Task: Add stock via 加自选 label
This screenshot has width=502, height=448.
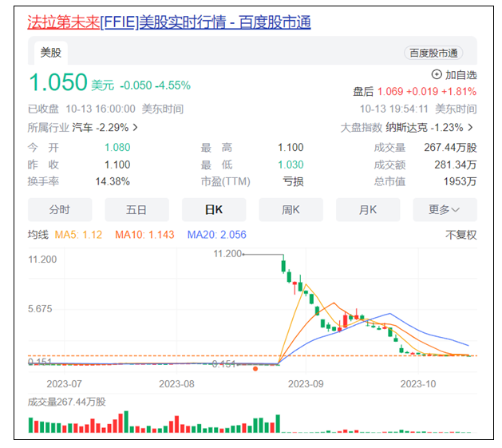Action: tap(461, 75)
